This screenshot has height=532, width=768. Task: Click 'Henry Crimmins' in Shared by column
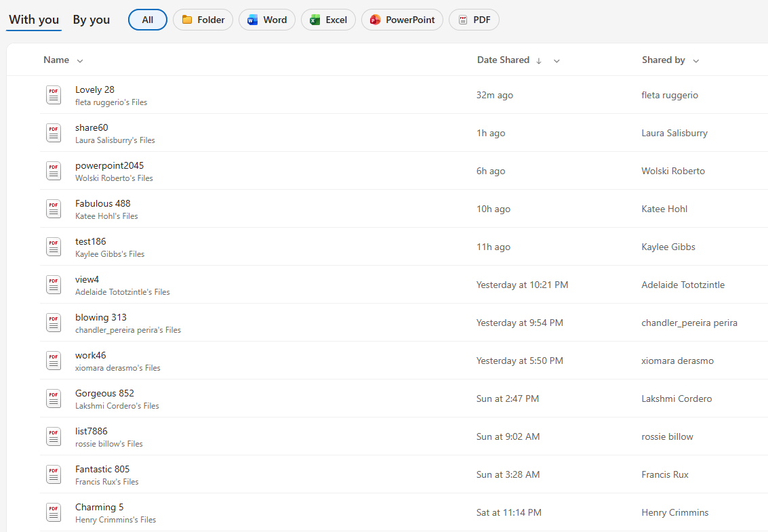point(675,512)
